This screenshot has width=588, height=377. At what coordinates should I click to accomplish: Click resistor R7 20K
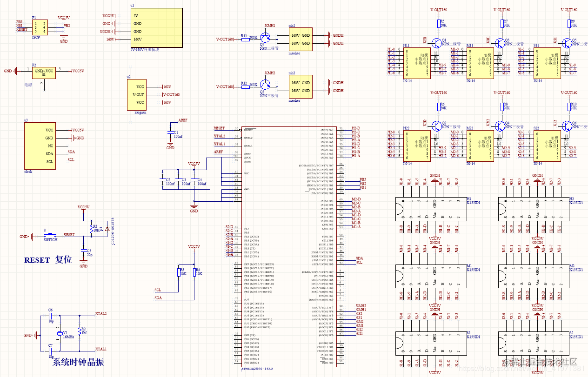(502, 24)
